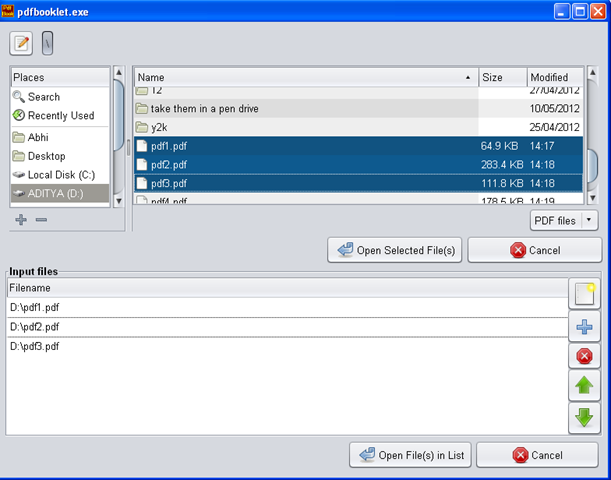
Task: Click the pane splitter handle beside Places
Action: pyautogui.click(x=129, y=148)
